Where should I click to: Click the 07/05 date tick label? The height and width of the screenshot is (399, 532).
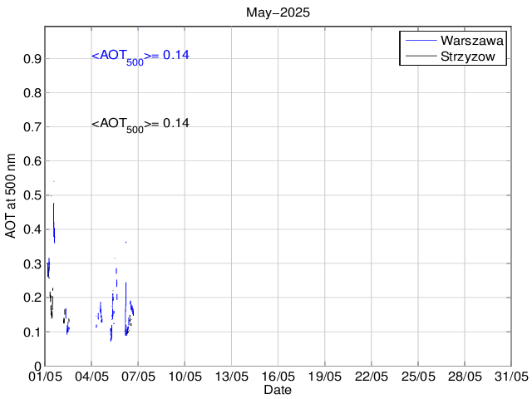[x=139, y=377]
